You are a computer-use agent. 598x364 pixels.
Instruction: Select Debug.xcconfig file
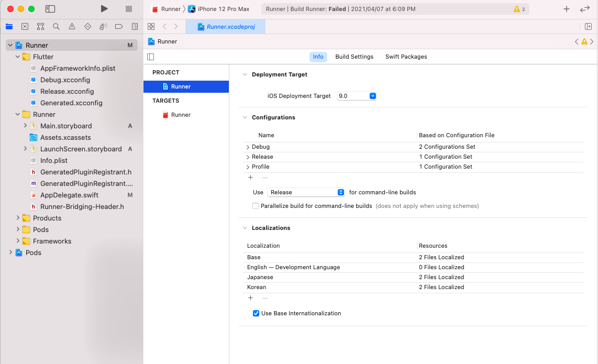tap(65, 80)
